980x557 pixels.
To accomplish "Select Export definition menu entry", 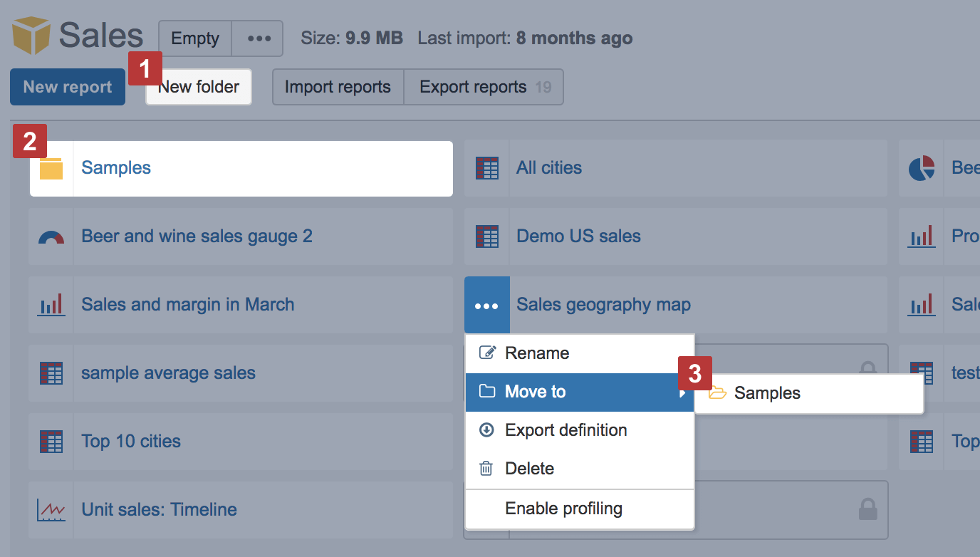I will (565, 430).
